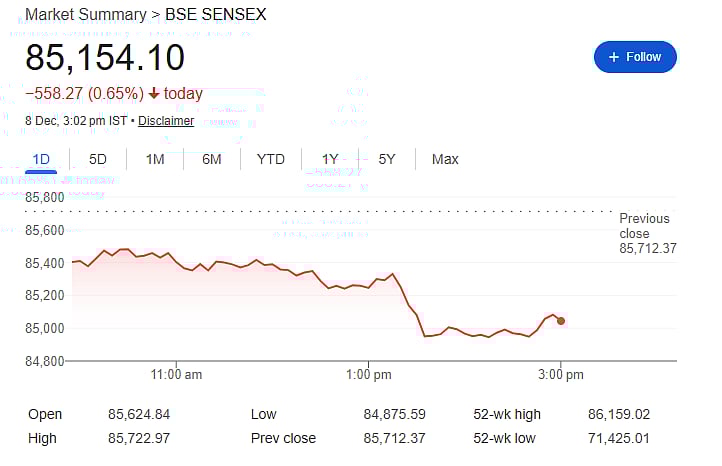Show the YTD chart view
The width and height of the screenshot is (722, 466).
270,159
